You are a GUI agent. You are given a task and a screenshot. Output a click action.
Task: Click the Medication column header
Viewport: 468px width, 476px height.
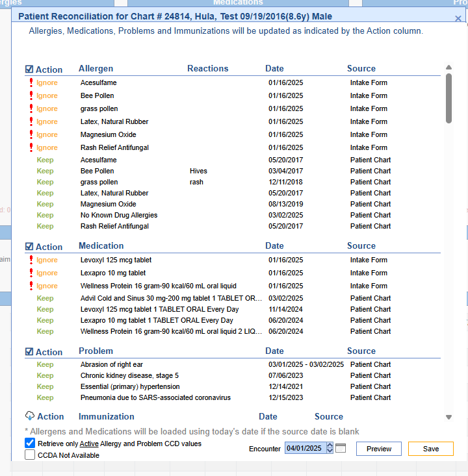(101, 245)
